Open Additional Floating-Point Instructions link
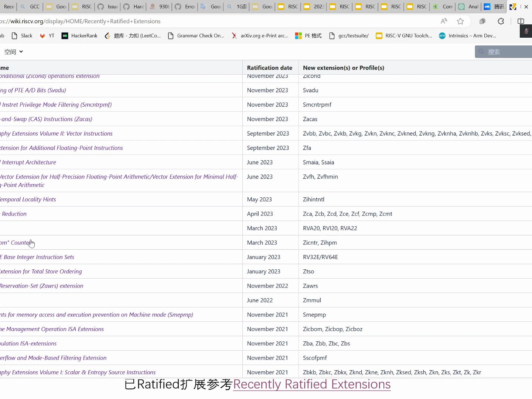The height and width of the screenshot is (399, 532). 61,148
